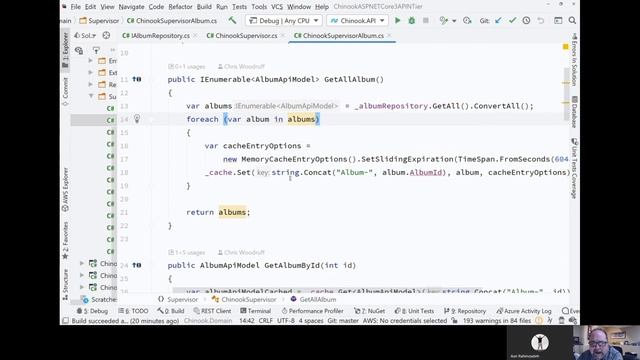Click 'Git: master' branch in status bar
Screen dimensions: 640x360
[x=343, y=321]
